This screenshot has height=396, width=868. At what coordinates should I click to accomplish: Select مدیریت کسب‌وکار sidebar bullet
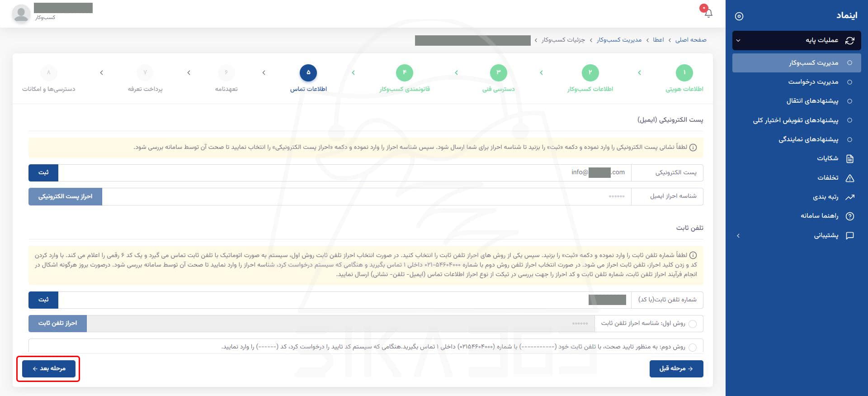pyautogui.click(x=849, y=63)
